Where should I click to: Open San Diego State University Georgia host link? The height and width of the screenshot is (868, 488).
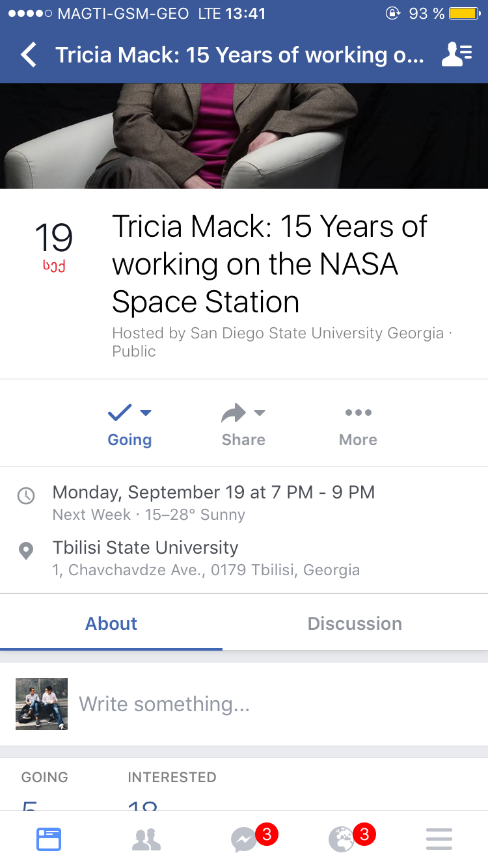pyautogui.click(x=317, y=333)
